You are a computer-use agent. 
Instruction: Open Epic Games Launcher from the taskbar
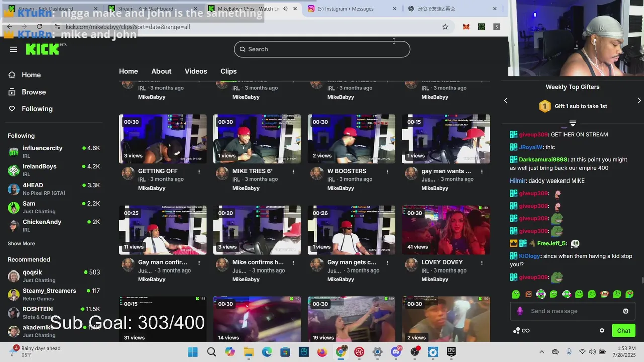(452, 352)
